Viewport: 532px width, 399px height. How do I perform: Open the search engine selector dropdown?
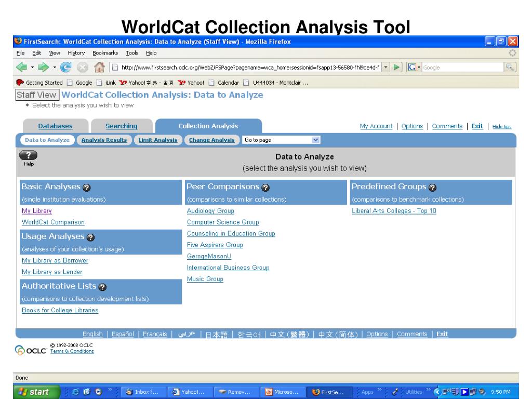point(419,67)
